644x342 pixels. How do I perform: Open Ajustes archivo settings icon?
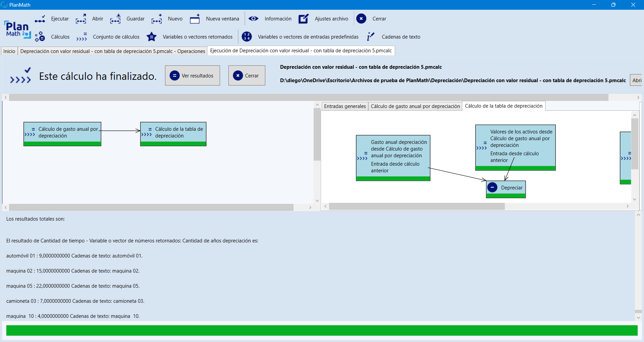click(304, 19)
